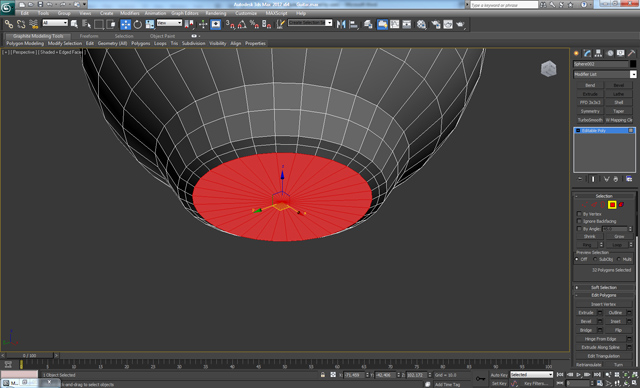
Task: Open the selection filter All dropdown
Action: tap(55, 23)
